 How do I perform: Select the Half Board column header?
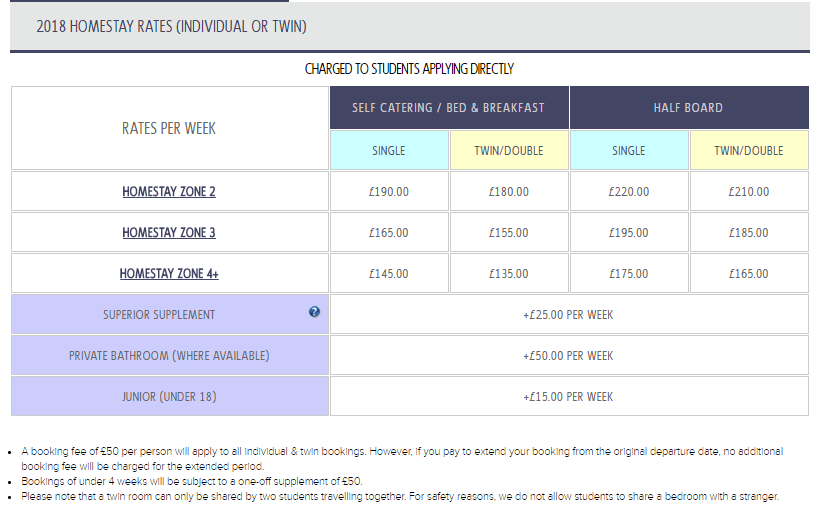click(x=688, y=108)
